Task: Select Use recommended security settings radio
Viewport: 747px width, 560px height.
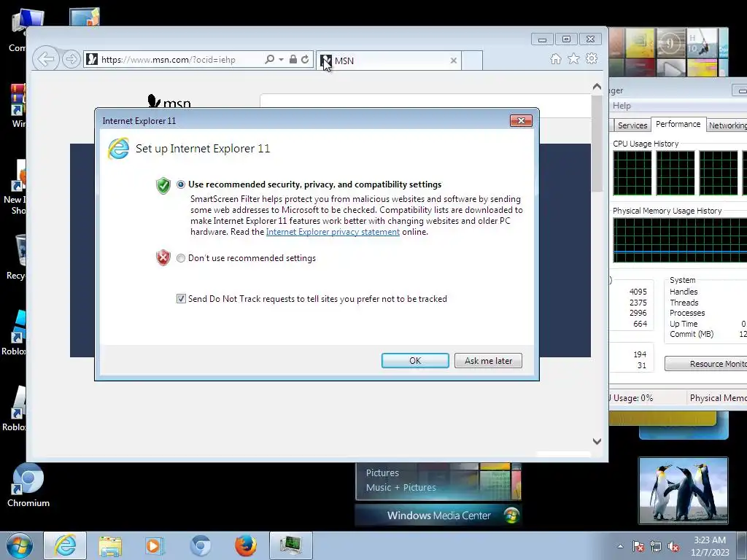Action: (x=181, y=184)
